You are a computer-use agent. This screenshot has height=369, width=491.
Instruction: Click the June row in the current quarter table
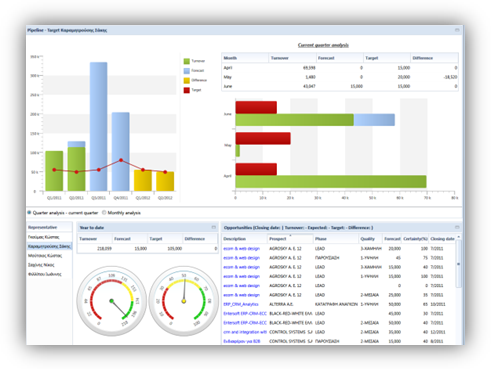[x=340, y=86]
